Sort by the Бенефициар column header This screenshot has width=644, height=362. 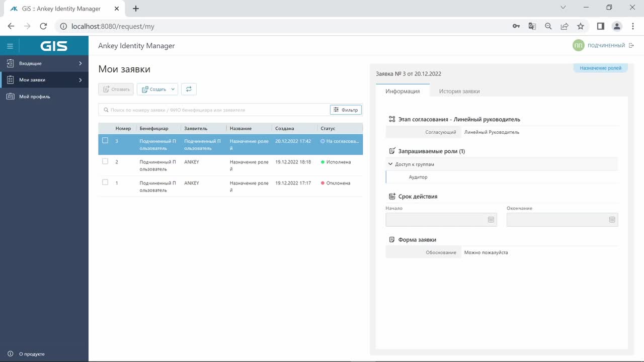pyautogui.click(x=154, y=128)
